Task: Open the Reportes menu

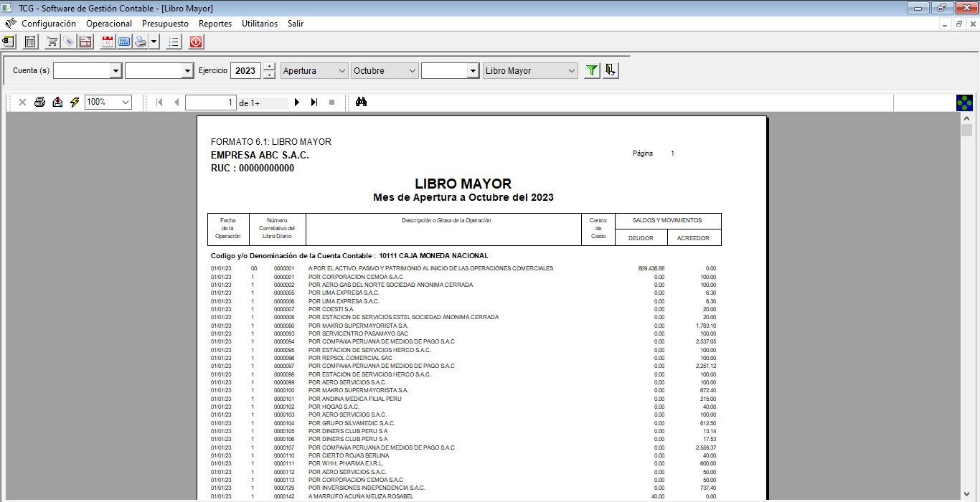Action: point(215,24)
